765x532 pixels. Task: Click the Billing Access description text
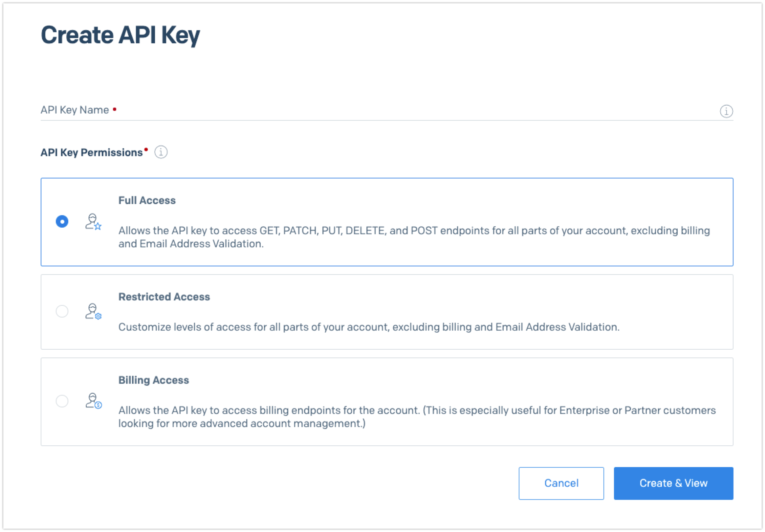tap(417, 417)
